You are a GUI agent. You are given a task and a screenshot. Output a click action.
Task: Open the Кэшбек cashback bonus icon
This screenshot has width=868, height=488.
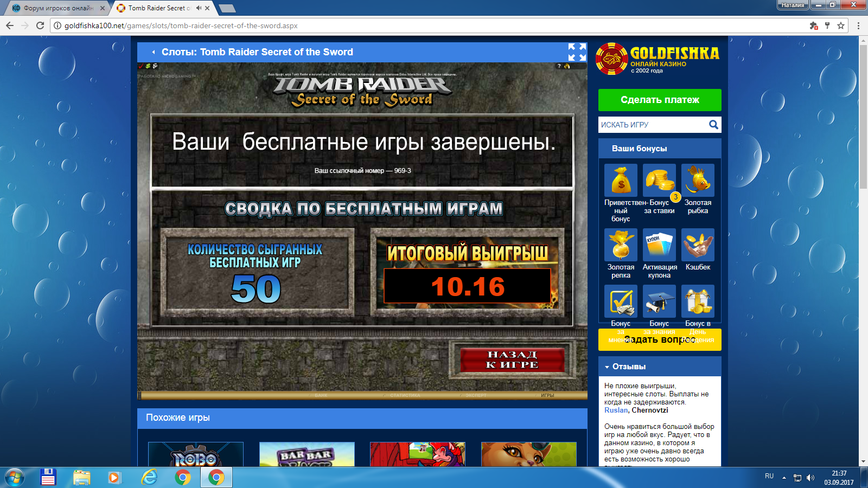698,245
